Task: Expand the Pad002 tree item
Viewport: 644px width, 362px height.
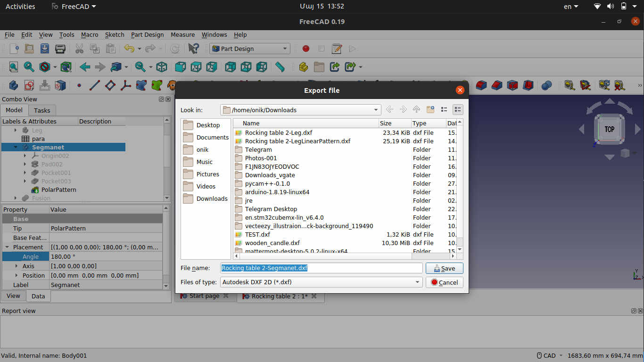Action: click(25, 165)
